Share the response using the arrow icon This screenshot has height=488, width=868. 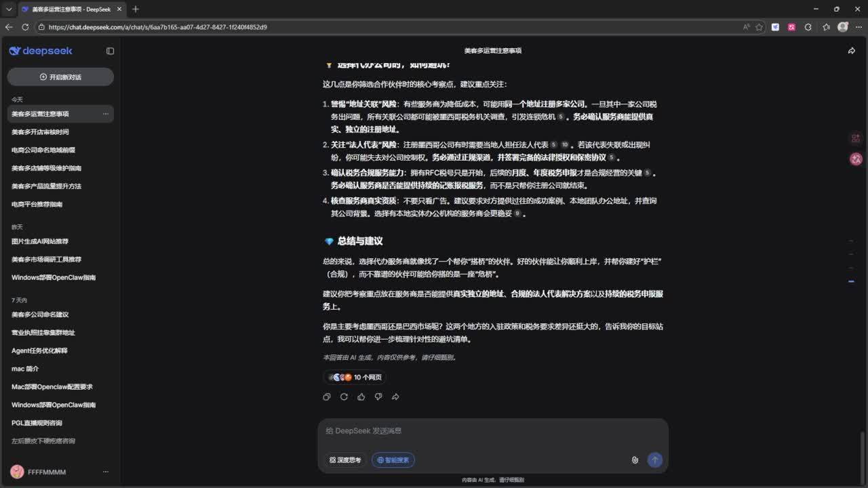coord(395,396)
